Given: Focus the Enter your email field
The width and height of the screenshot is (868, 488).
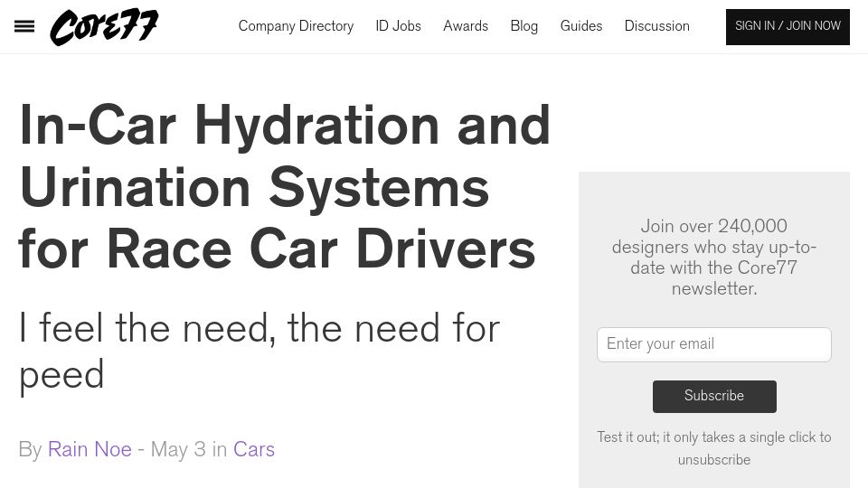Looking at the screenshot, I should (714, 344).
